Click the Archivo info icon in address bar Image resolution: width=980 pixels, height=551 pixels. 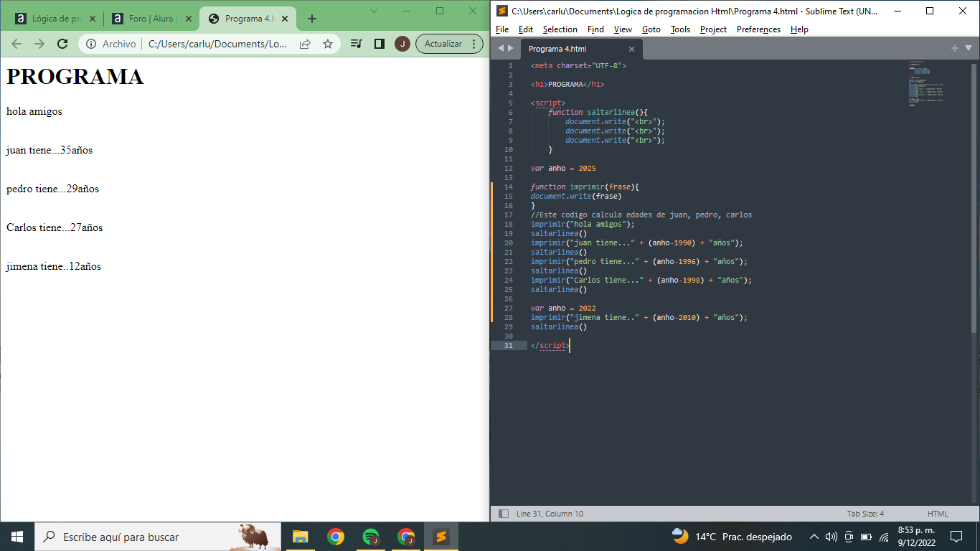(x=91, y=44)
